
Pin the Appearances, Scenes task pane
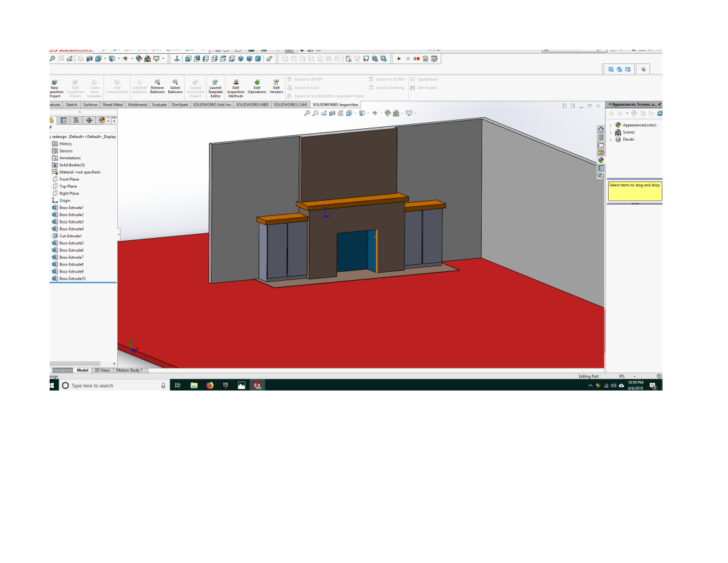[659, 104]
